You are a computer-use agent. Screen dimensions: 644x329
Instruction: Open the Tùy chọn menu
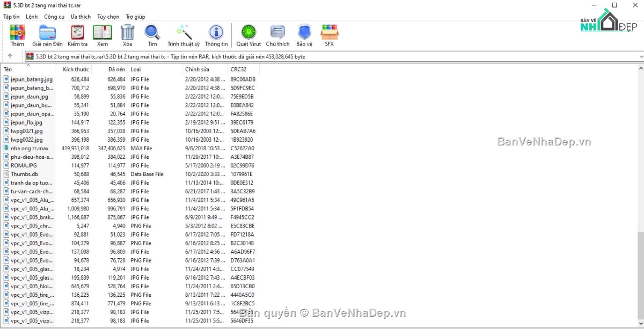click(108, 17)
